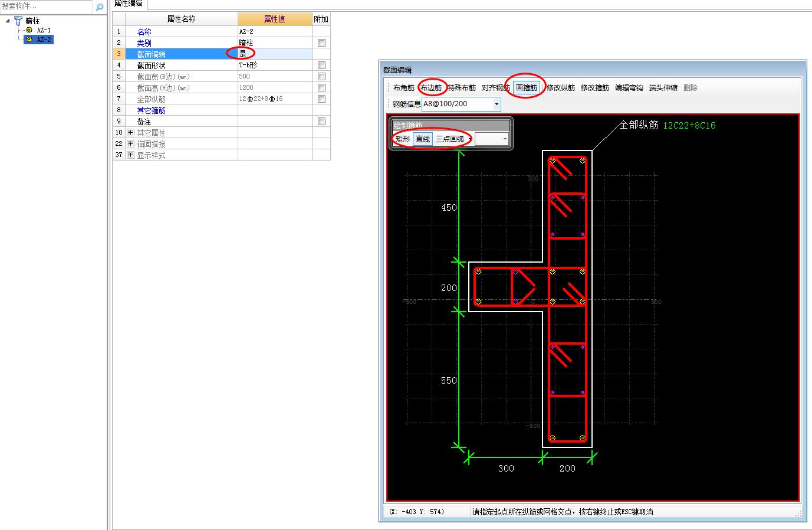Image resolution: width=812 pixels, height=530 pixels.
Task: Select the 布角筋 toolbar command
Action: (404, 88)
